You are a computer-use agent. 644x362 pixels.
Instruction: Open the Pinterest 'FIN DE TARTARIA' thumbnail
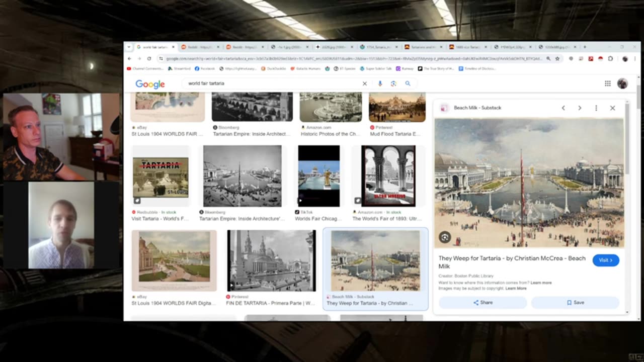[x=271, y=260]
